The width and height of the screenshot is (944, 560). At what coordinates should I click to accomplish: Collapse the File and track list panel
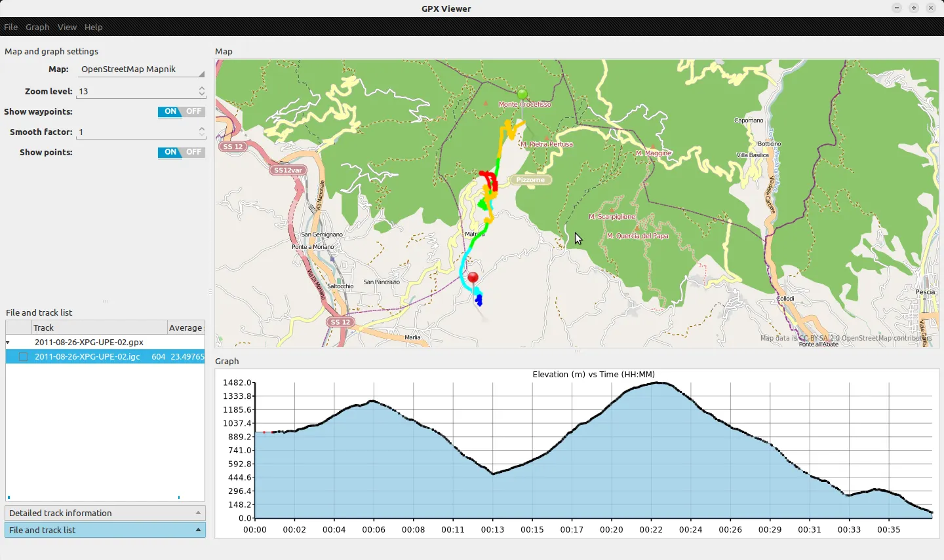[105, 530]
